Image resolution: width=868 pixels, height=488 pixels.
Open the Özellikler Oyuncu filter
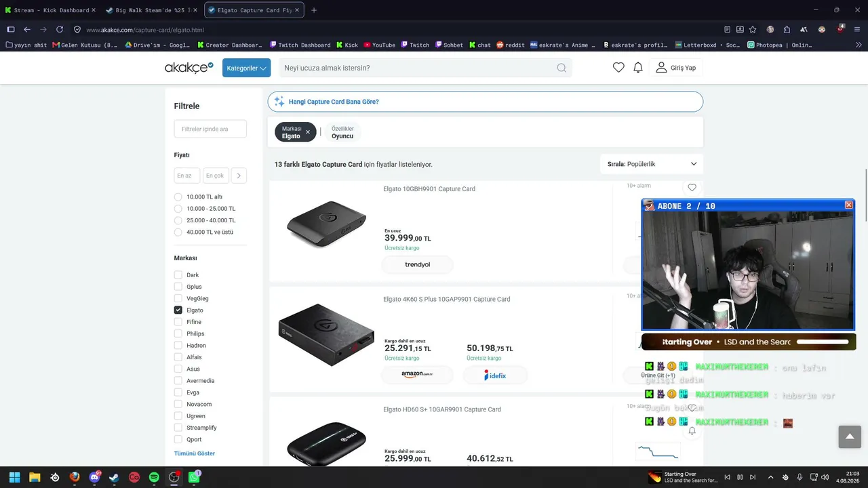342,132
